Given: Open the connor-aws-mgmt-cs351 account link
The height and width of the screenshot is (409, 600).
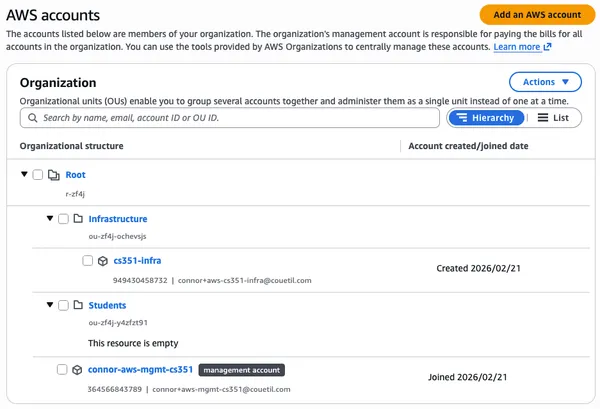Looking at the screenshot, I should pyautogui.click(x=140, y=370).
